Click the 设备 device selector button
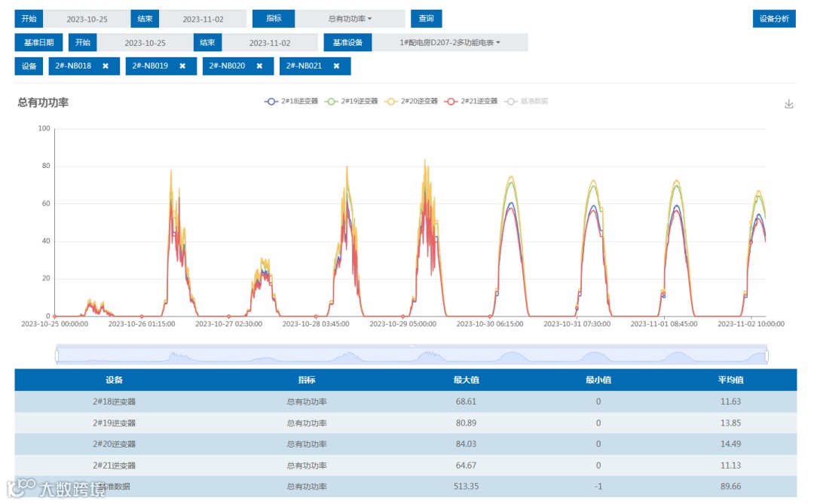 [x=29, y=66]
